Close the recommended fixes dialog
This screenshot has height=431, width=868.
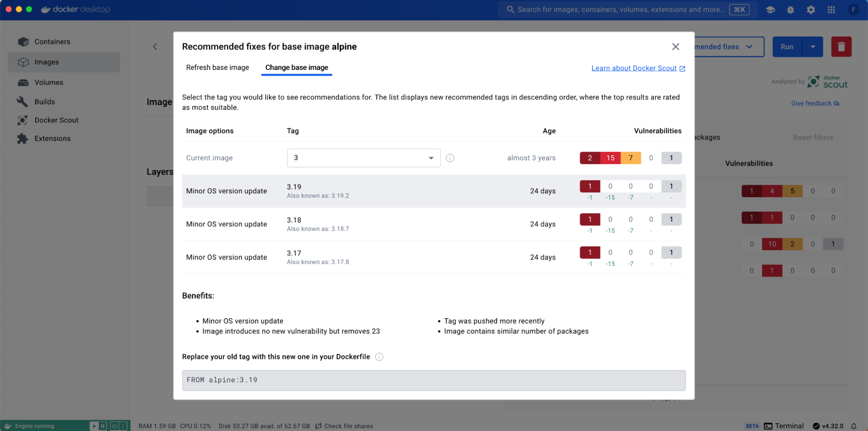coord(675,46)
